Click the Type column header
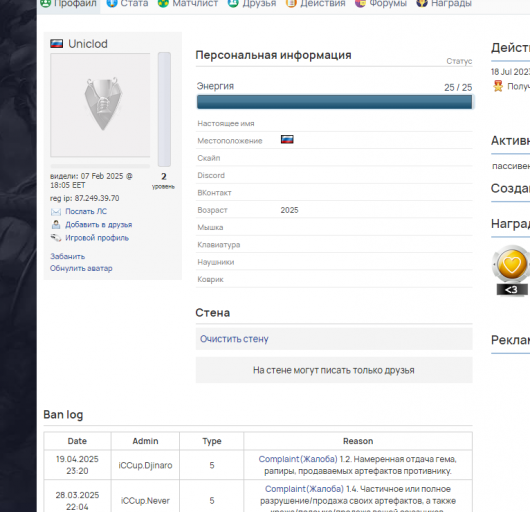 [x=212, y=441]
